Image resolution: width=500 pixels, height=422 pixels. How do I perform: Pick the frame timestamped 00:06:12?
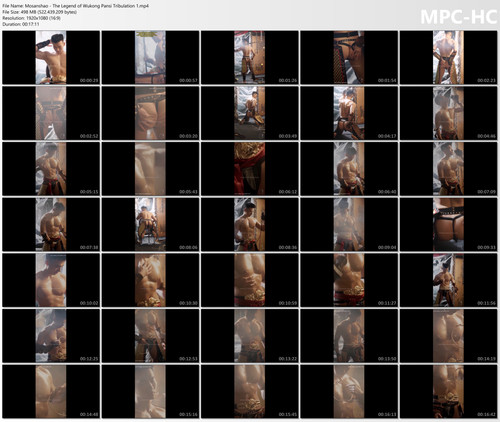click(250, 169)
